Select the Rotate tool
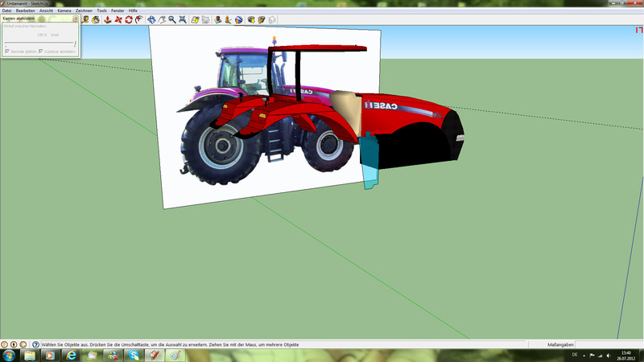This screenshot has height=362, width=644. coord(129,19)
